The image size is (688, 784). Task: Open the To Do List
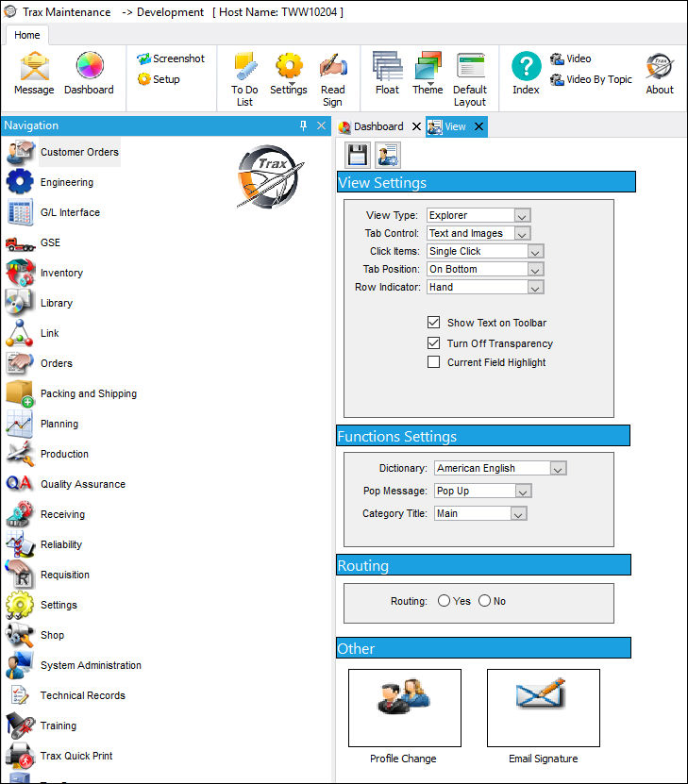[244, 79]
